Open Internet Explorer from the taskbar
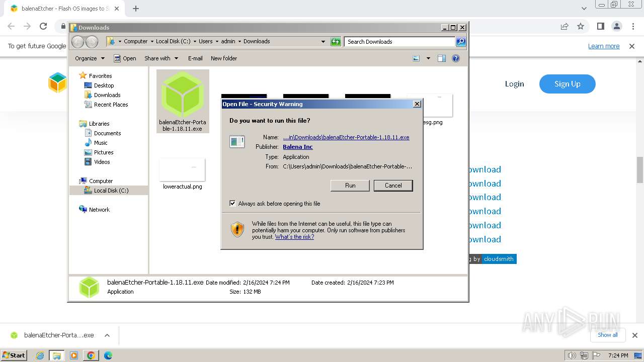 pos(40,355)
